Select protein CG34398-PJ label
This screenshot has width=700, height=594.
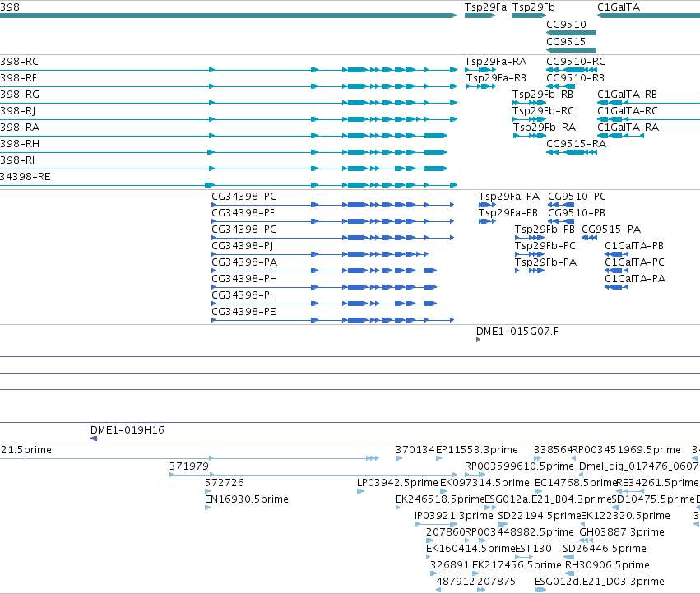pos(242,246)
